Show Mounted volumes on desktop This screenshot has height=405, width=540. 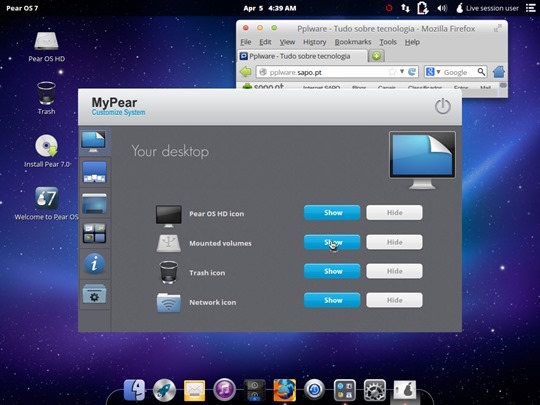point(332,242)
